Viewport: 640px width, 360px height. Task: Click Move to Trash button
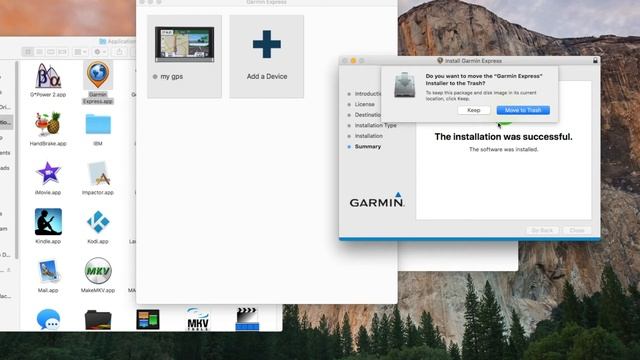523,110
